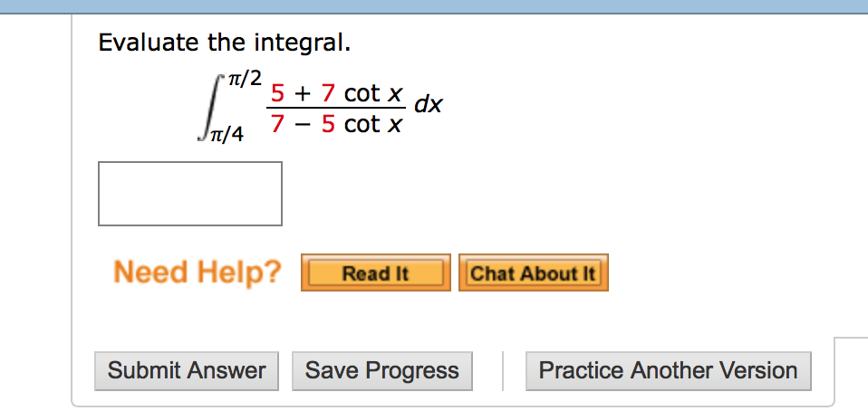This screenshot has width=868, height=411.
Task: Open the Chat About It help
Action: pos(533,272)
